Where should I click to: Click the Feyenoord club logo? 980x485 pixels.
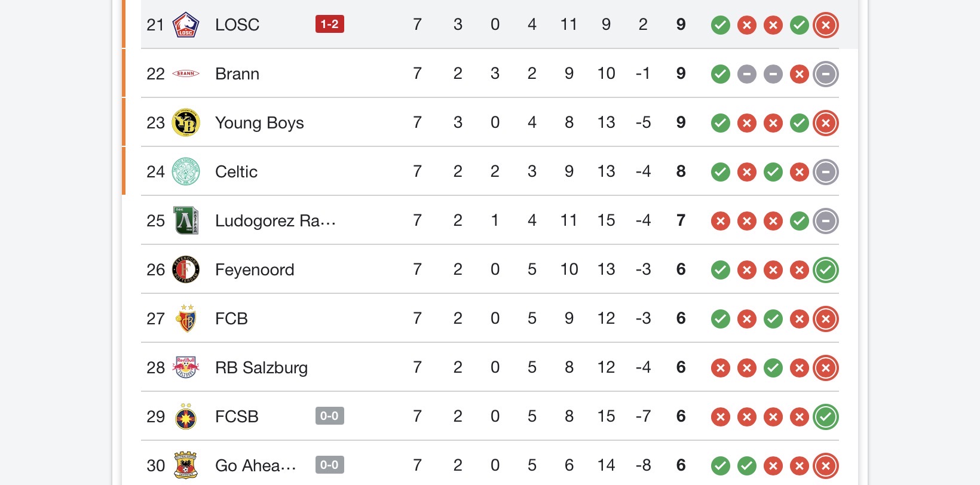tap(185, 270)
